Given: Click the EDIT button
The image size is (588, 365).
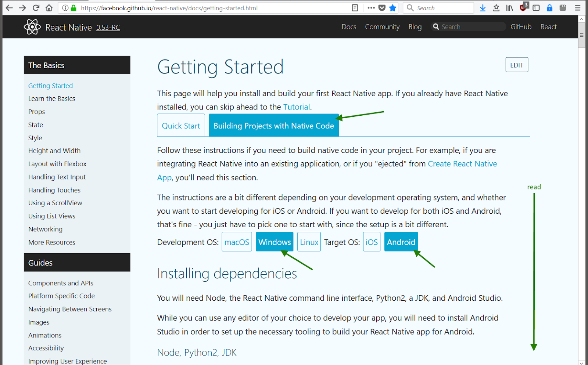Looking at the screenshot, I should (x=517, y=65).
